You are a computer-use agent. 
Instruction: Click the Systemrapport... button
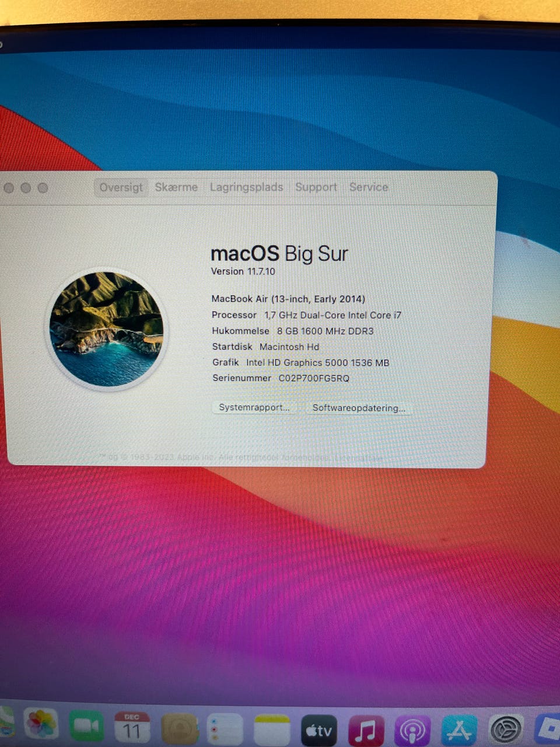pyautogui.click(x=254, y=407)
